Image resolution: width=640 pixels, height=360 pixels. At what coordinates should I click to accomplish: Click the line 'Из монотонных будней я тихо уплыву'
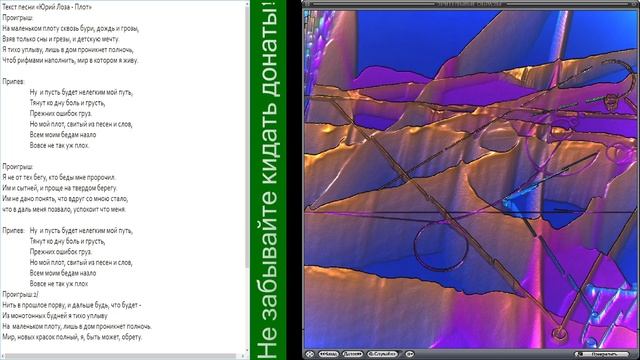click(55, 316)
